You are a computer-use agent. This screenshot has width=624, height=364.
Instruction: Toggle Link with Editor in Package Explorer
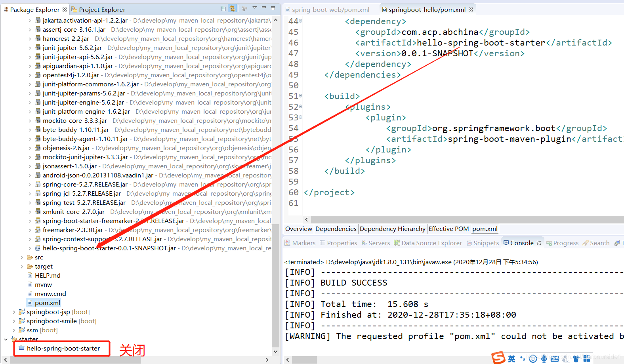click(x=233, y=8)
